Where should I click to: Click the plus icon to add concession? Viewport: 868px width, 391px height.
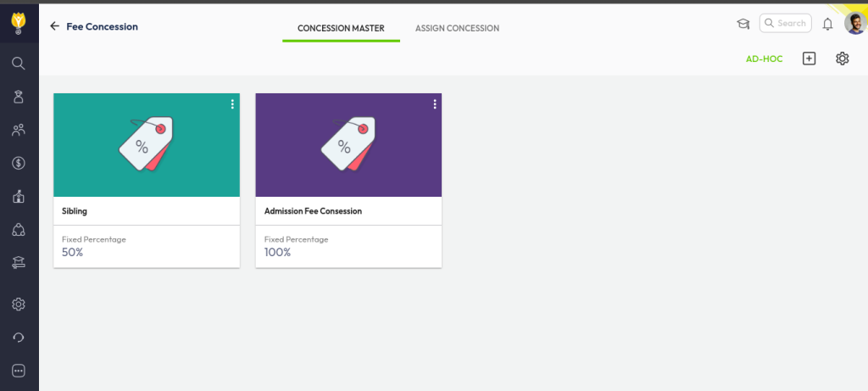click(809, 59)
